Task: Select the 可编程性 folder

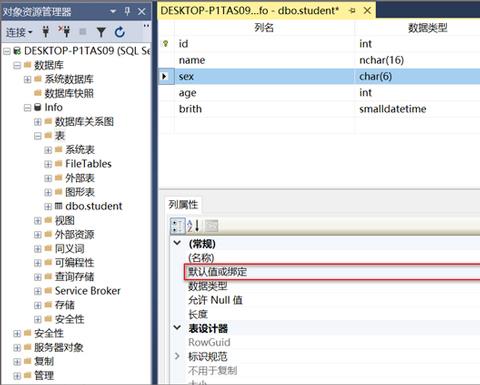Action: (74, 263)
